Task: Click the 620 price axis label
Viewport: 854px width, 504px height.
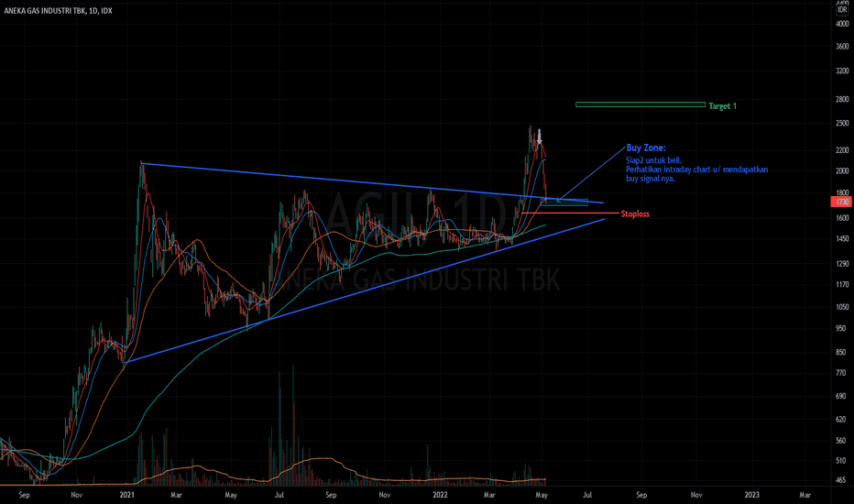Action: point(842,419)
